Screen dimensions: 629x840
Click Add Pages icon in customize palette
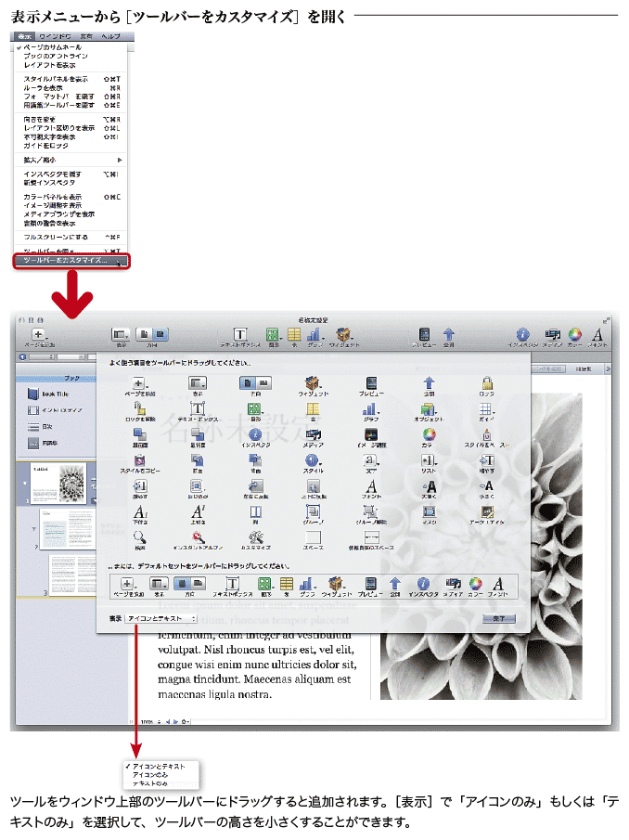(139, 383)
